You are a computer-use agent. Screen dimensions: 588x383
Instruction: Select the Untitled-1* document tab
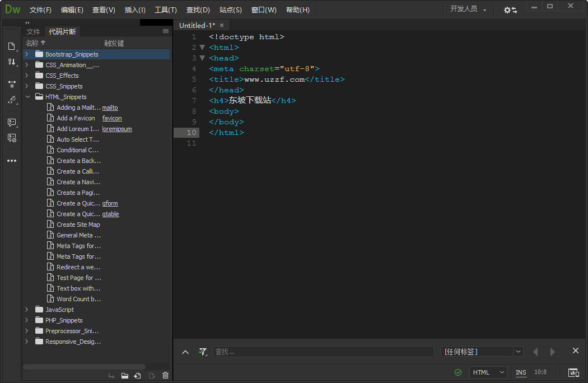[197, 25]
